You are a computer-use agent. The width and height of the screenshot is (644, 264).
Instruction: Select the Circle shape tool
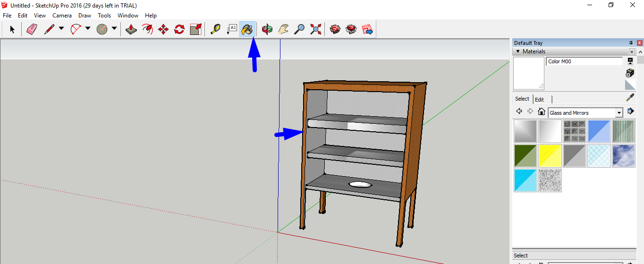pos(102,29)
